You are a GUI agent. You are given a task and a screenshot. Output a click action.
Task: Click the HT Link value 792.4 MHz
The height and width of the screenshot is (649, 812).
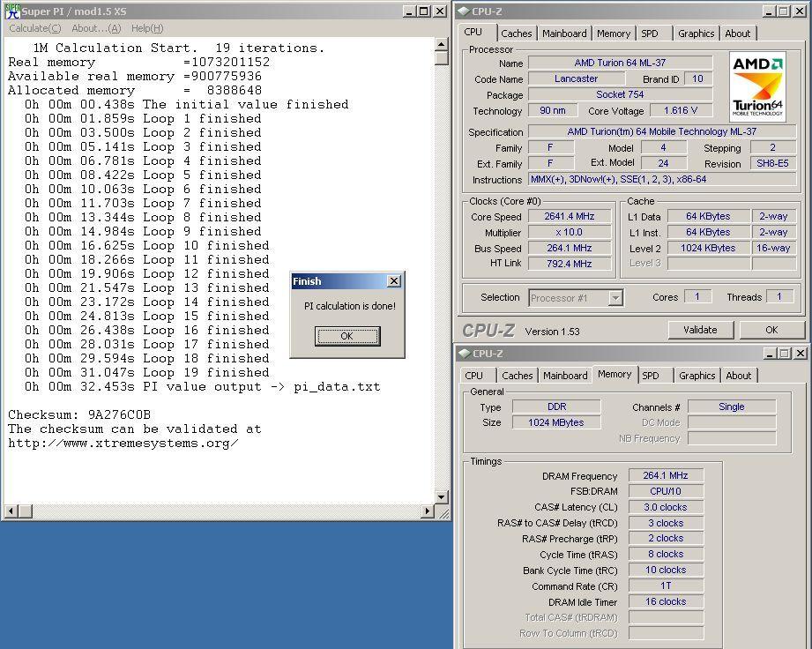570,264
